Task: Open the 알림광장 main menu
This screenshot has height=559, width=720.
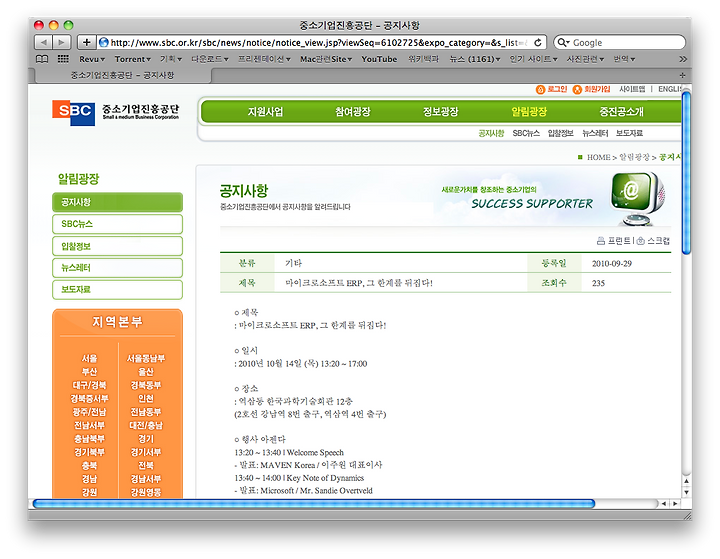Action: point(529,112)
